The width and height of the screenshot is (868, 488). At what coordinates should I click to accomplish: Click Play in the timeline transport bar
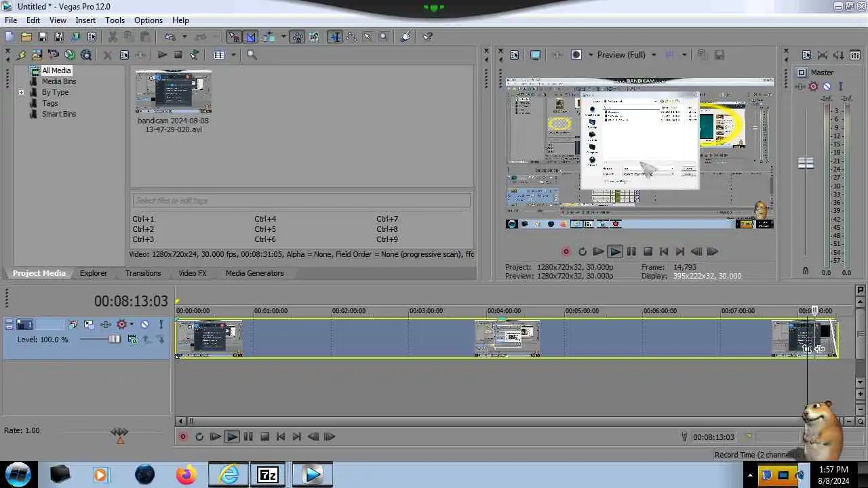231,437
